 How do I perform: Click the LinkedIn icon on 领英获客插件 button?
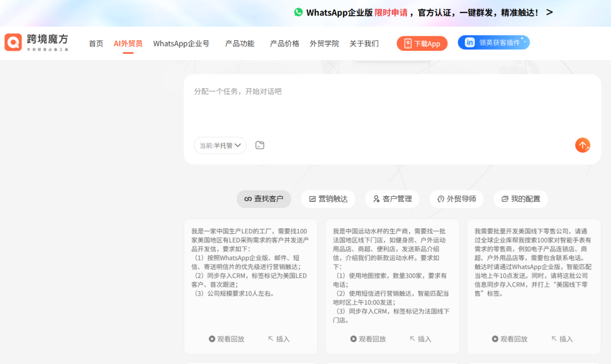[x=470, y=41]
